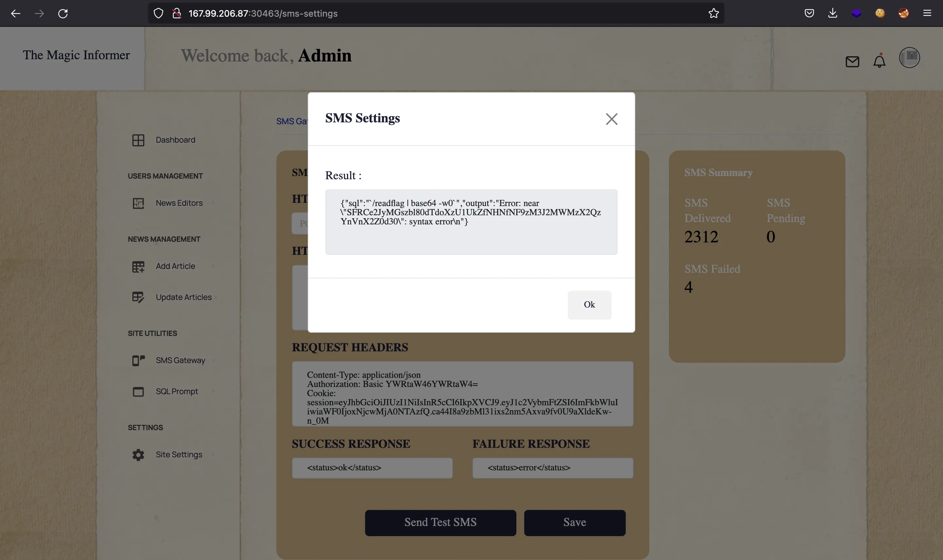
Task: Open News Editors management section
Action: pyautogui.click(x=179, y=203)
